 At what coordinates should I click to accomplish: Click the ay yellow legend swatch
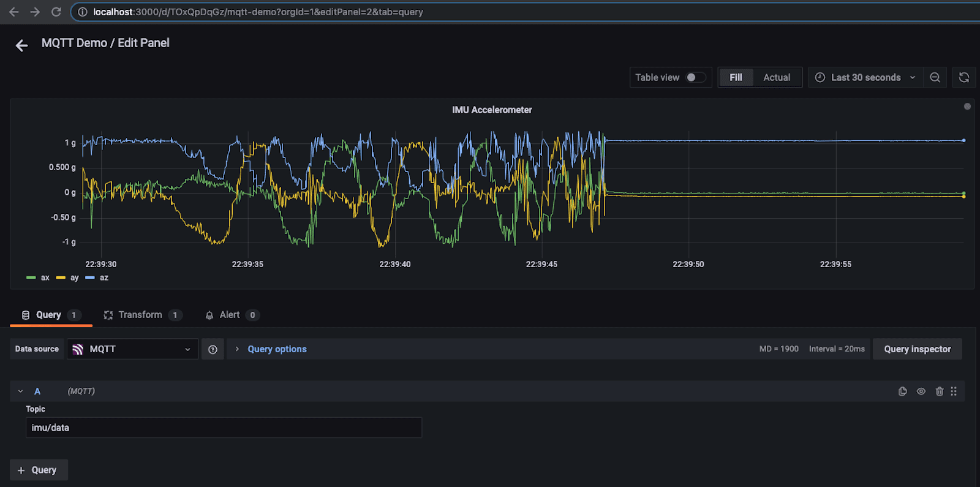(x=61, y=278)
